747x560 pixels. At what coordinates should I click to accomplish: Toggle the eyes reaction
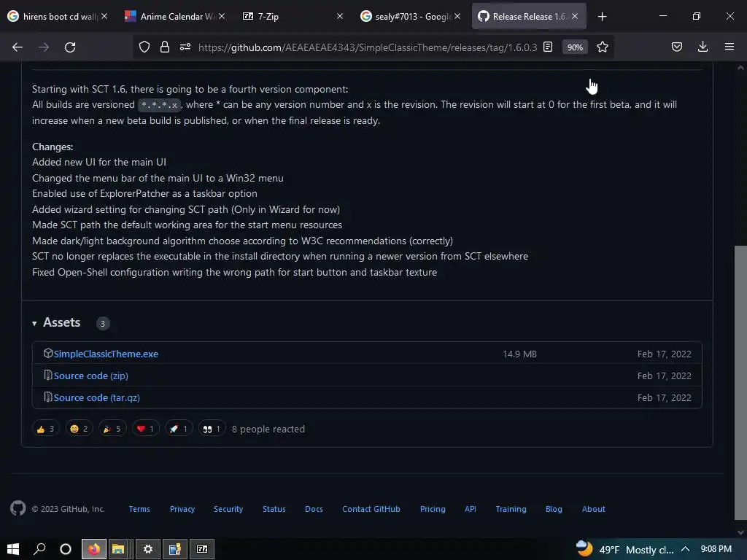[212, 429]
